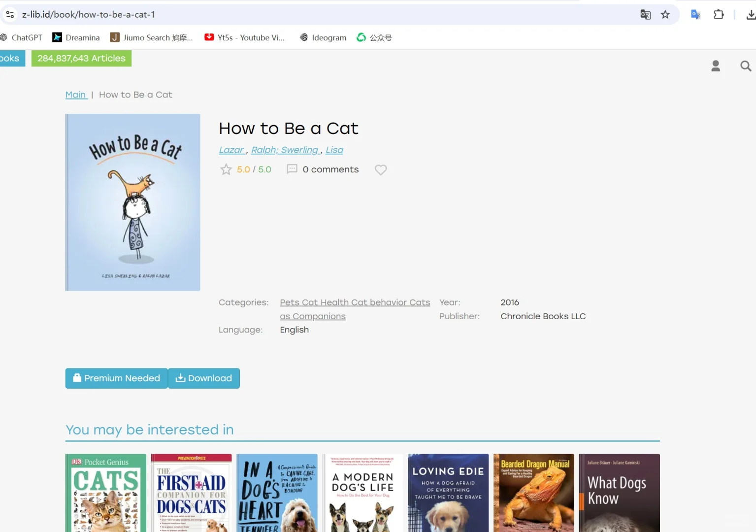Click the language value English
The width and height of the screenshot is (756, 532).
pyautogui.click(x=295, y=330)
